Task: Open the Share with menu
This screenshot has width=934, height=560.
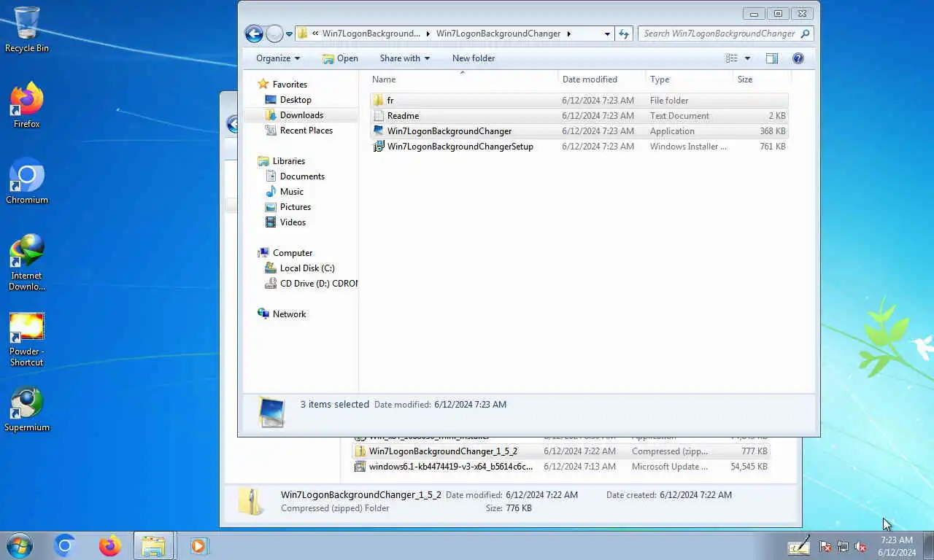Action: [x=405, y=58]
